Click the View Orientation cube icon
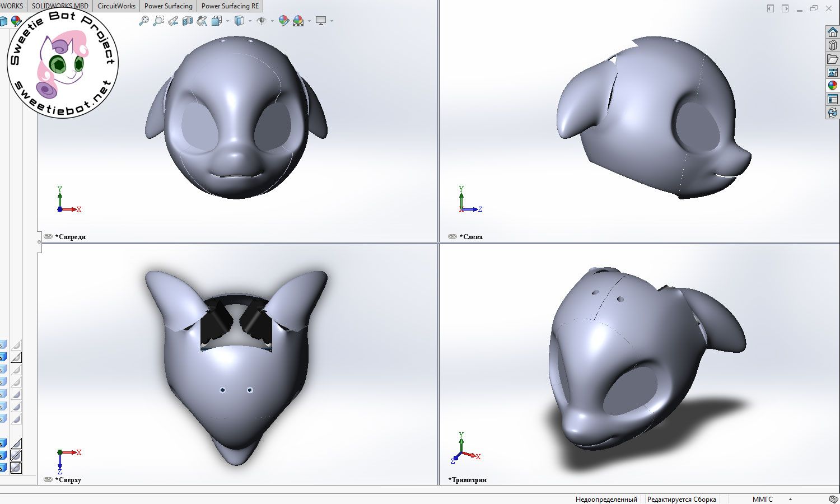 [217, 21]
